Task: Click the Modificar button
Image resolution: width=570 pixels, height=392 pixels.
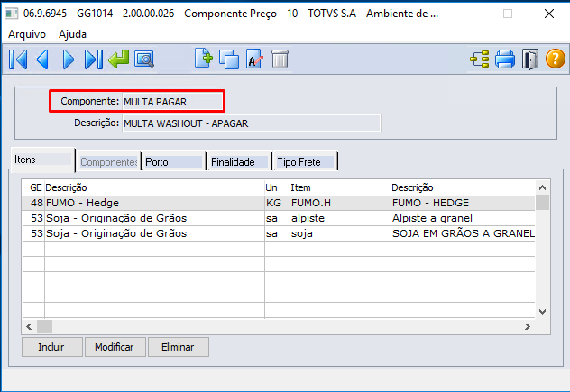Action: (115, 347)
